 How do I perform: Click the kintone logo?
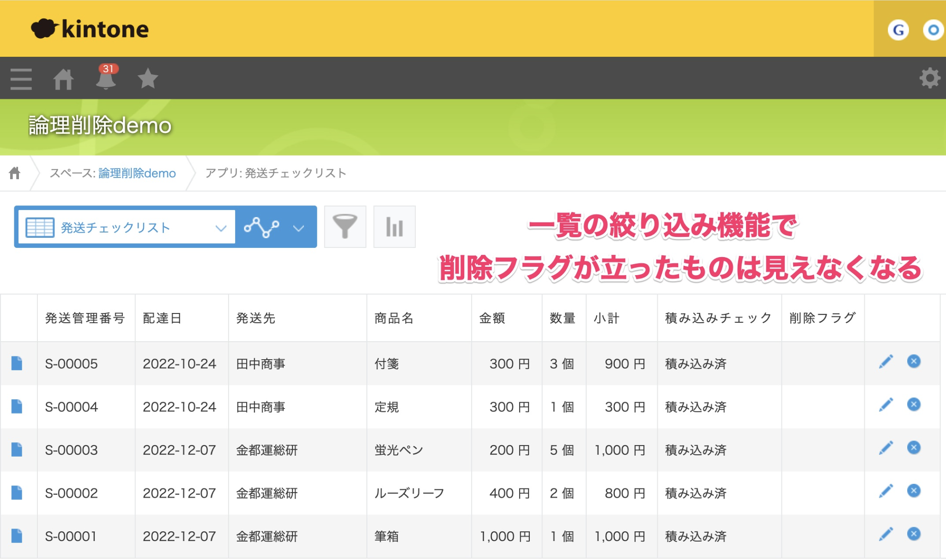click(90, 29)
